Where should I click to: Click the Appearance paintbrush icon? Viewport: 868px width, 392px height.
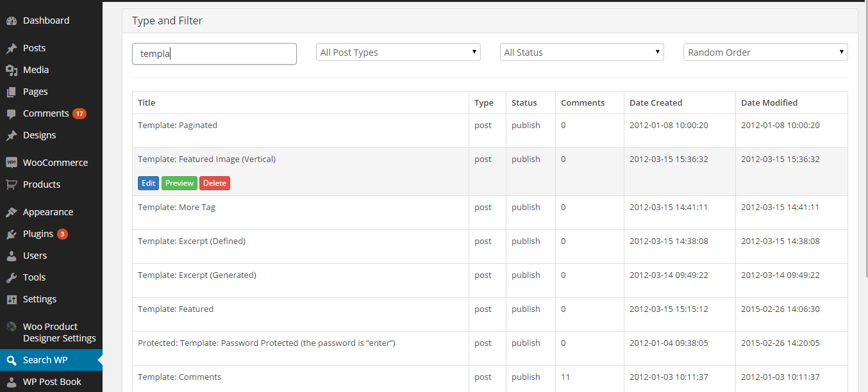coord(12,212)
